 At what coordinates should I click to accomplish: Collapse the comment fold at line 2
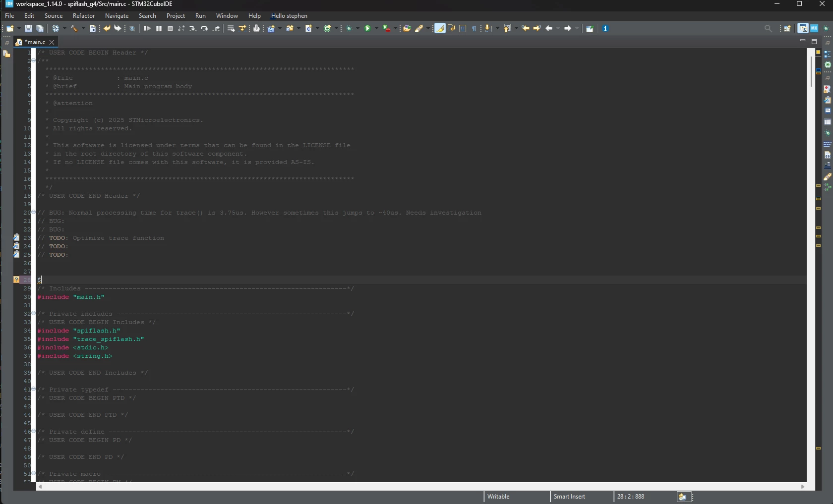33,61
